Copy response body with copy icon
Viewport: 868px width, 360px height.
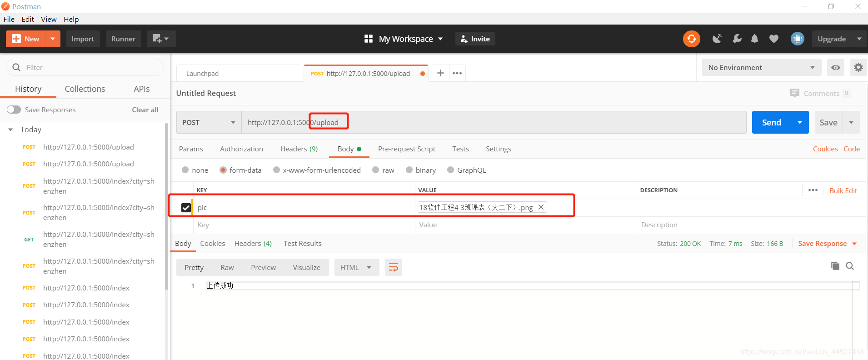(x=835, y=266)
